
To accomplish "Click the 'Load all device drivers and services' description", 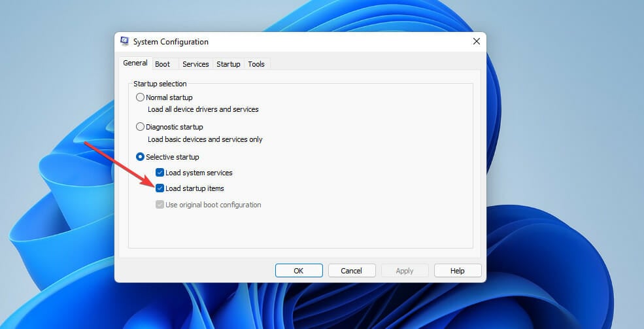I will tap(203, 109).
